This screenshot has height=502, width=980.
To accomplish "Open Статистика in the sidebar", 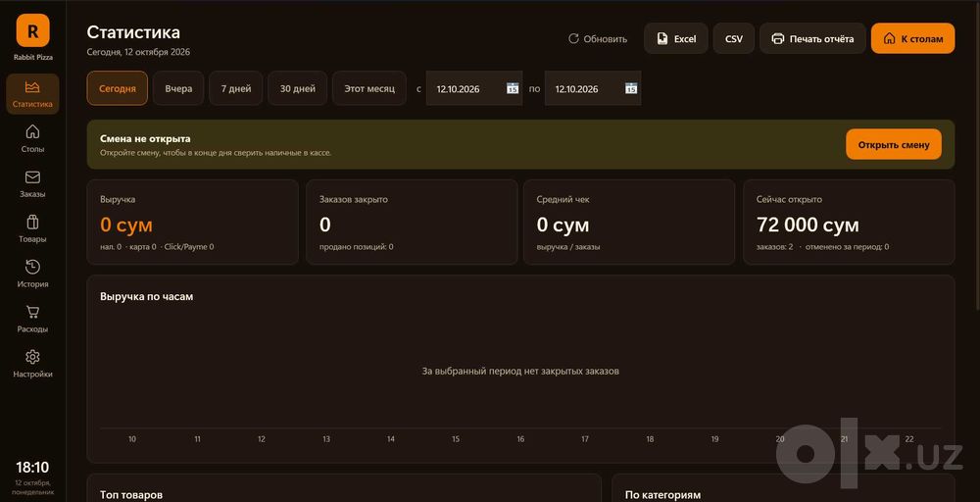I will (x=32, y=94).
